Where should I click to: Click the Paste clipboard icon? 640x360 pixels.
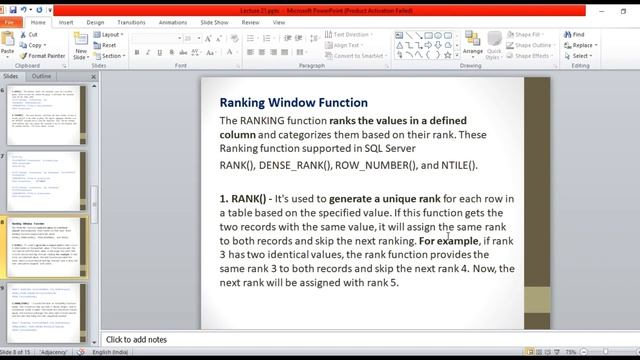7,39
